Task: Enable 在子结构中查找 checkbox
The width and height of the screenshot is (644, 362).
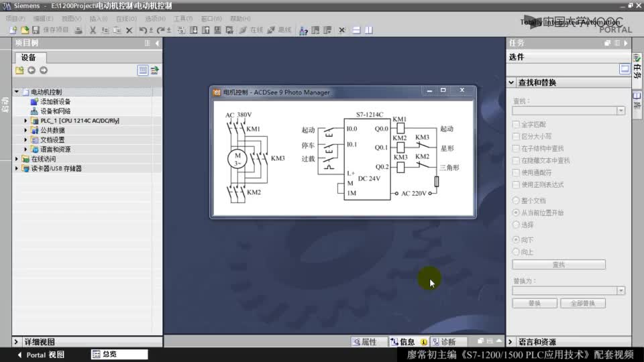Action: tap(516, 148)
